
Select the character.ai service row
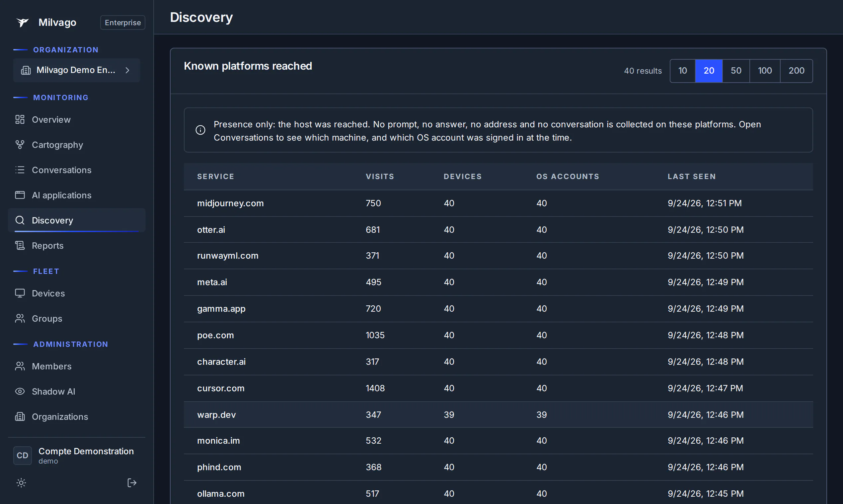tap(498, 361)
